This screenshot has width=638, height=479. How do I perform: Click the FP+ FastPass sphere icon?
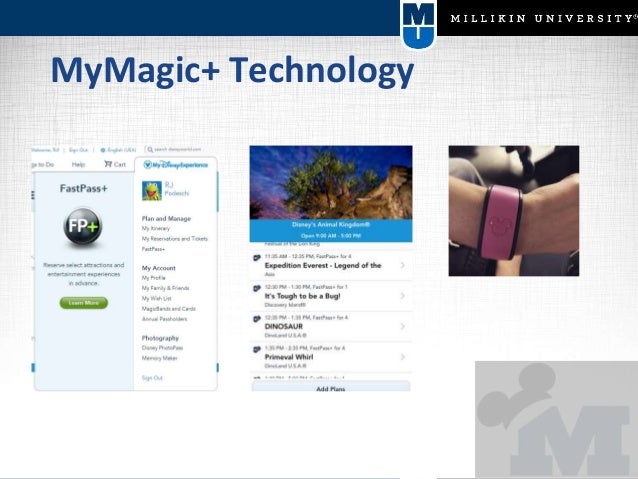(x=83, y=226)
